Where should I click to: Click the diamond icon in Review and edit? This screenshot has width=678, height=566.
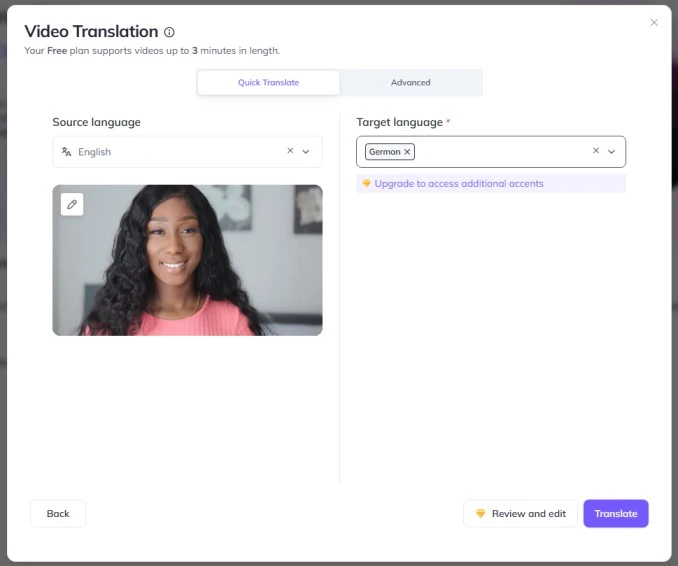pos(480,514)
